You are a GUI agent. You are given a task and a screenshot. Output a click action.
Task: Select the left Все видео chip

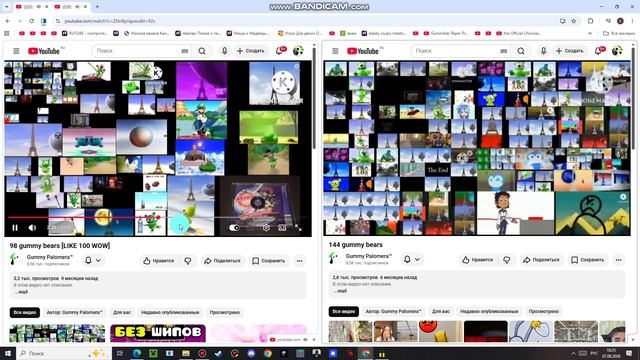(x=24, y=312)
